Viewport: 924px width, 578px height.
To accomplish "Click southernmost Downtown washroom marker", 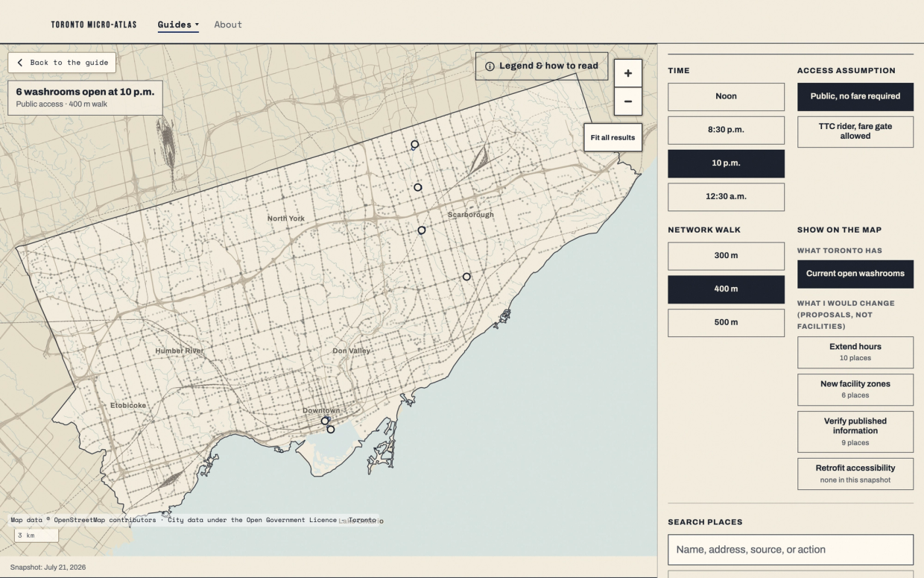I will (331, 430).
